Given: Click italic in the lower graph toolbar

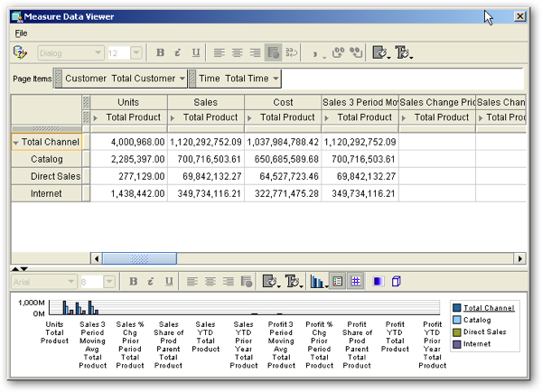Looking at the screenshot, I should click(151, 282).
